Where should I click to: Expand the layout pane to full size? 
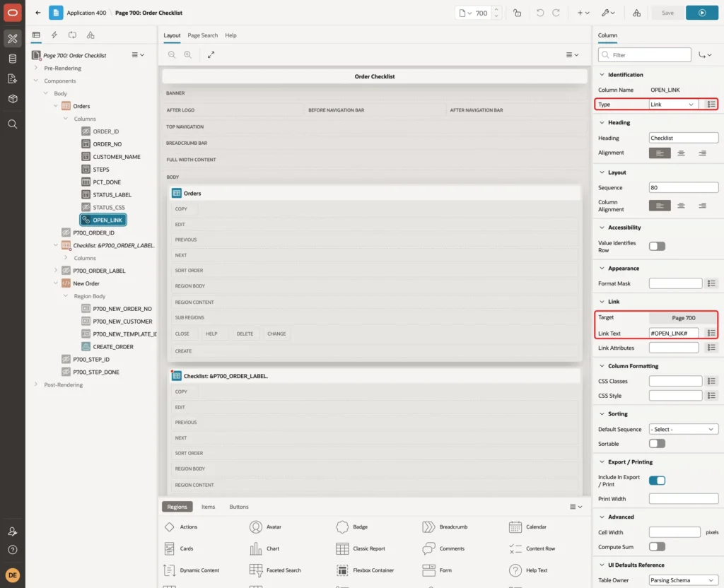(211, 55)
